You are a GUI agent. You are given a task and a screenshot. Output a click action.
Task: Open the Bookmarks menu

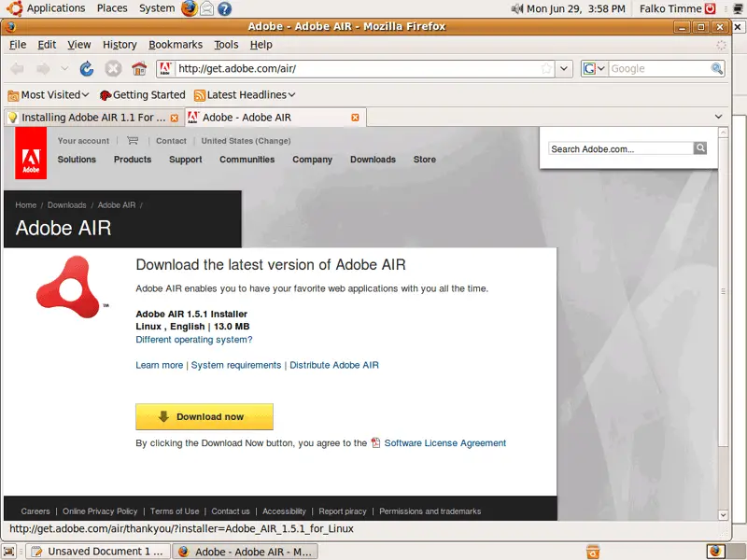coord(176,45)
